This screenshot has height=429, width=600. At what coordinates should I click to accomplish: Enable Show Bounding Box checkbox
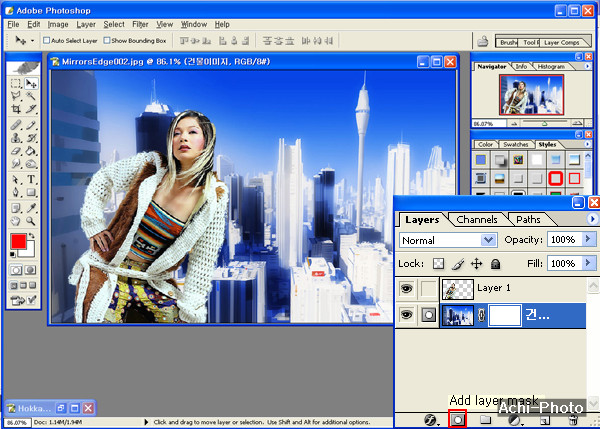(107, 41)
